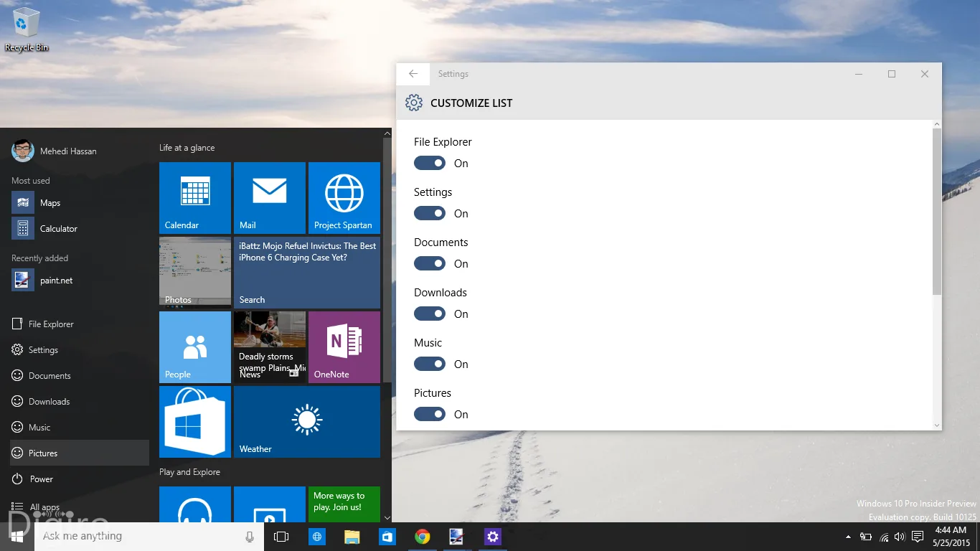Click the gear icon beside CUSTOMIZE LIST

(414, 103)
